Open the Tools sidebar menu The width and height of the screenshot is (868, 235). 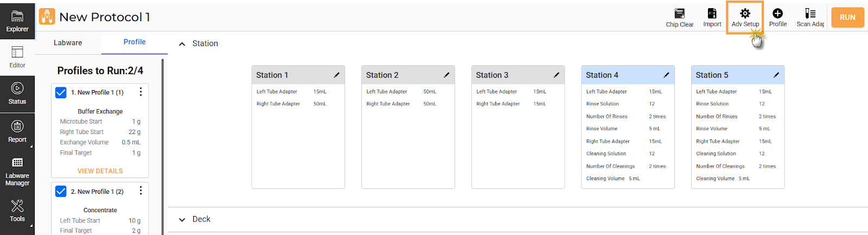pos(17,211)
